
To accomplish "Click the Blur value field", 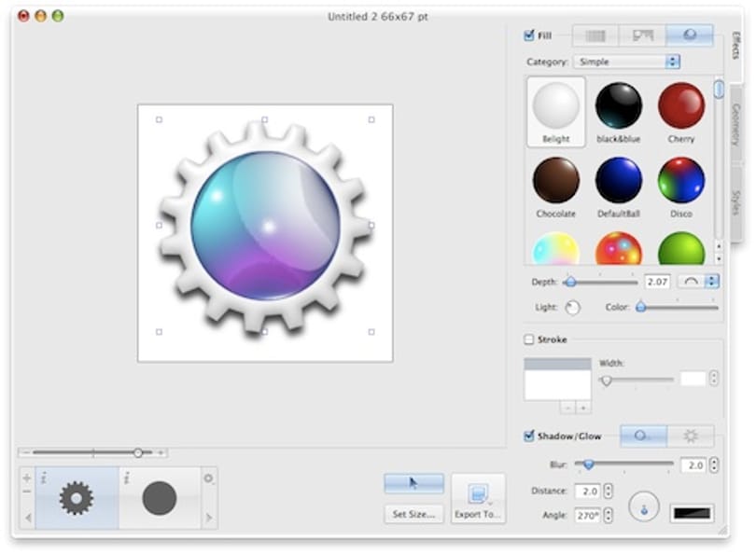I will point(693,464).
